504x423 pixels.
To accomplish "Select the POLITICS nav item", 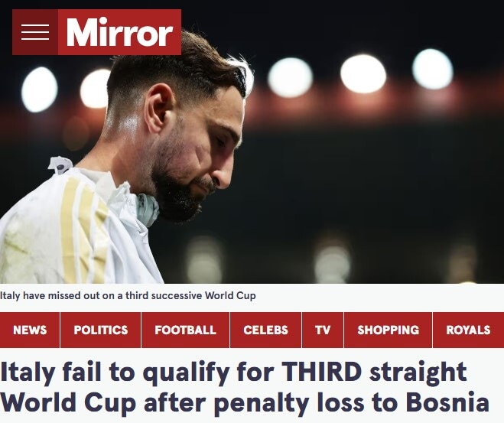I will [101, 330].
